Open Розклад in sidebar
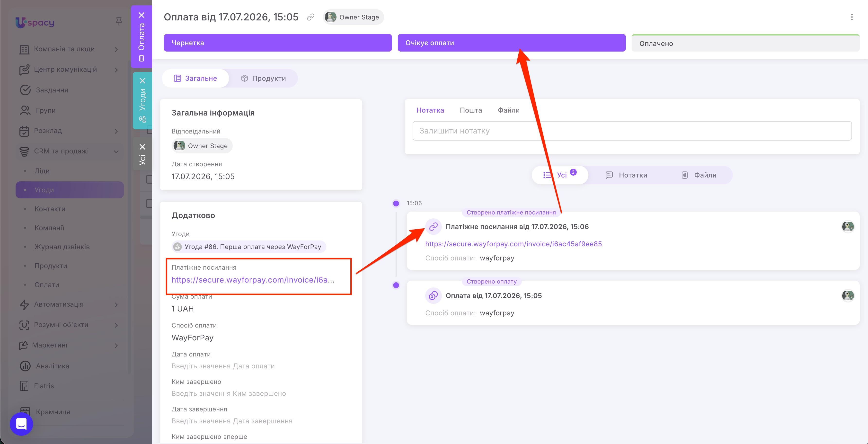868x444 pixels. [x=48, y=131]
